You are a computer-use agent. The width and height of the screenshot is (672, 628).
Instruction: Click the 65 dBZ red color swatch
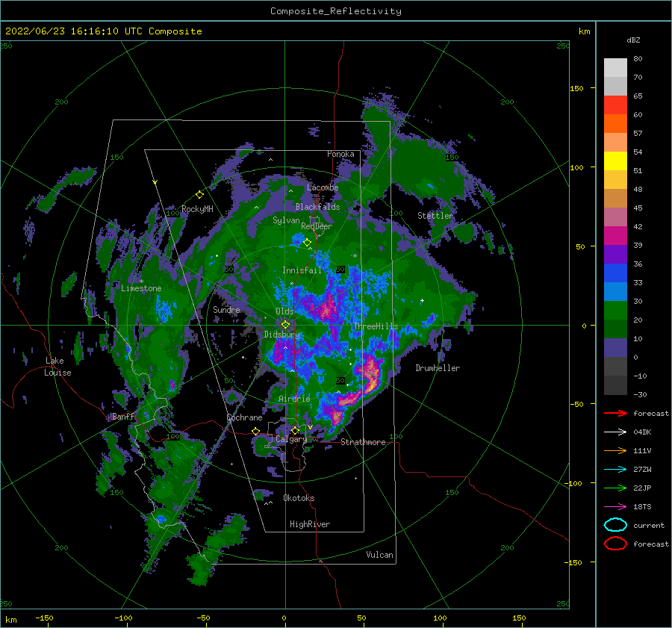coord(615,105)
